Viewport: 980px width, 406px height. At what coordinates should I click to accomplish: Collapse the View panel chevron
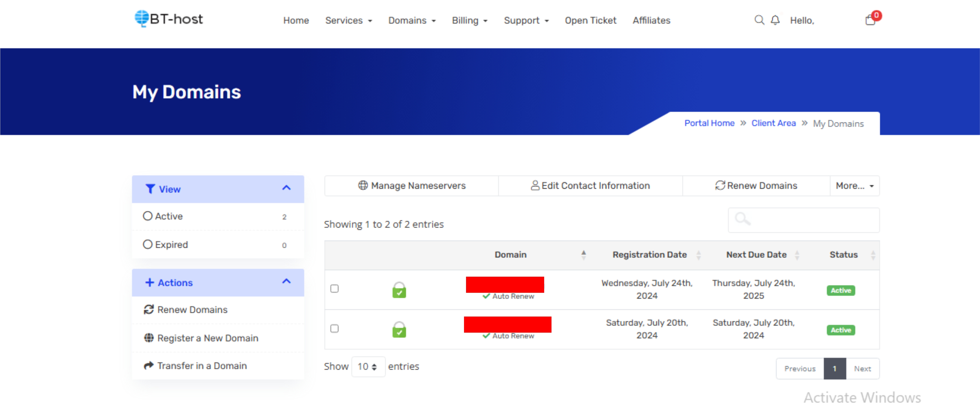click(x=286, y=188)
